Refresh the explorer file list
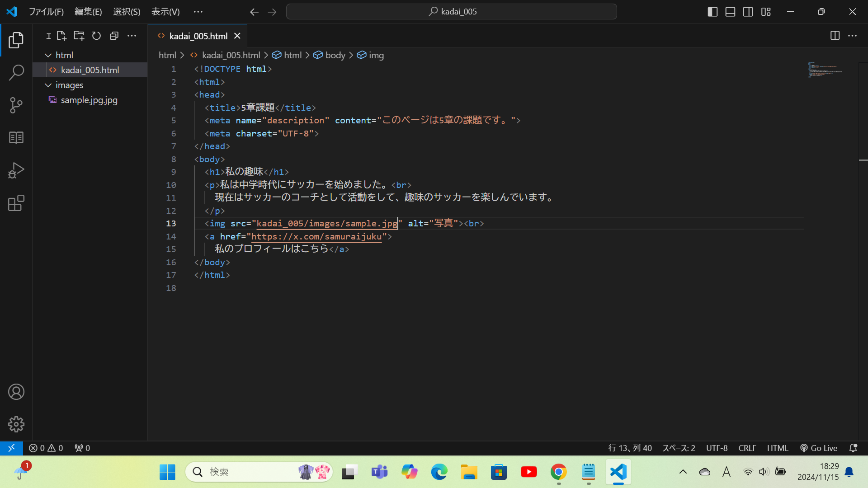Viewport: 868px width, 488px height. pos(96,36)
